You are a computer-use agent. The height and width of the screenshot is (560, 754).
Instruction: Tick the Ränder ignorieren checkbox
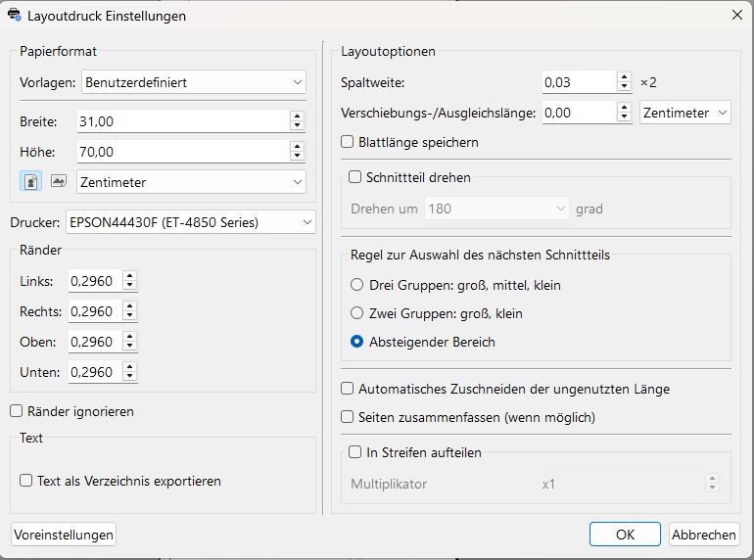click(x=17, y=412)
